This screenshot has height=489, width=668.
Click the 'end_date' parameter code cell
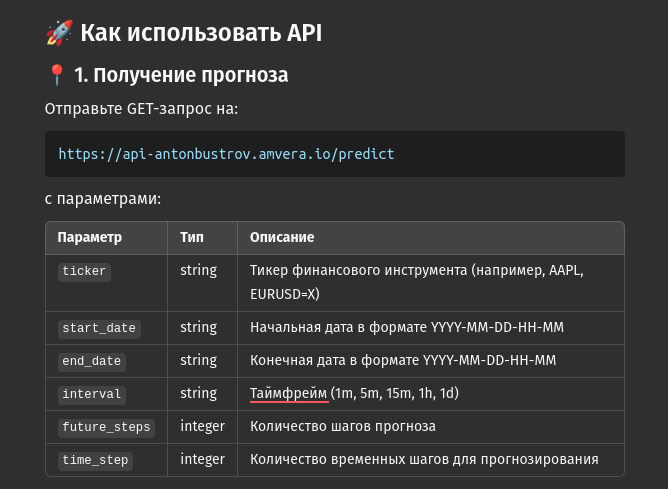coord(92,362)
